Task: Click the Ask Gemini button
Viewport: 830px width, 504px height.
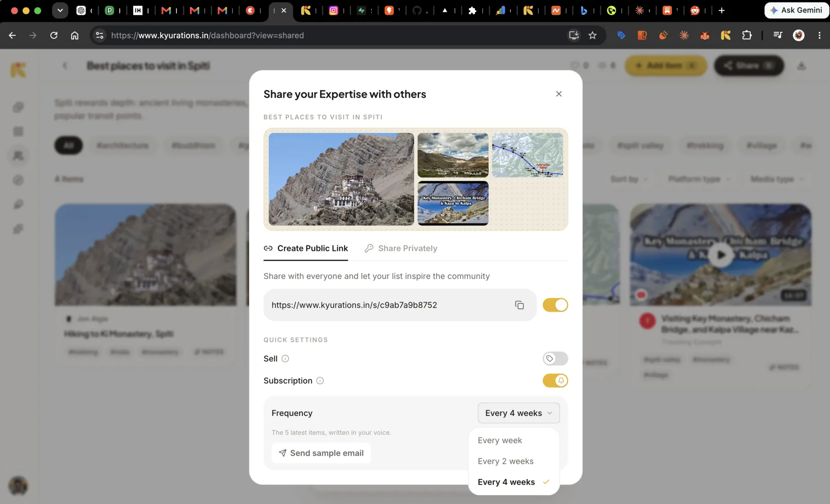Action: click(x=796, y=10)
